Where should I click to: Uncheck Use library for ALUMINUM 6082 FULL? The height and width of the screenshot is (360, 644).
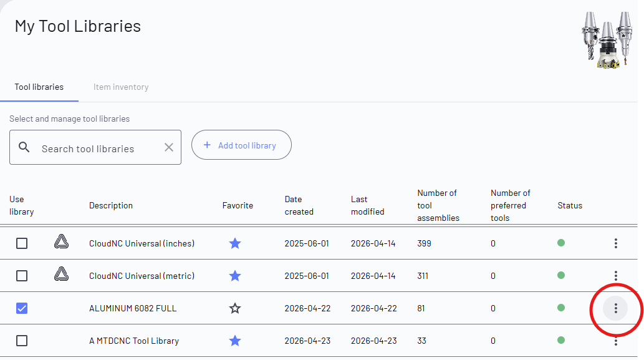tap(22, 308)
